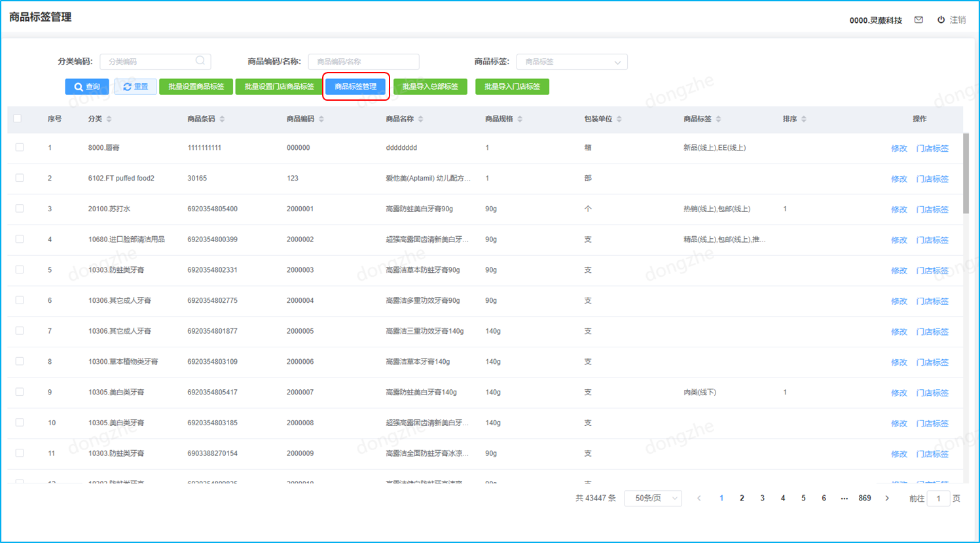
Task: Go to next page arrow
Action: pyautogui.click(x=887, y=499)
